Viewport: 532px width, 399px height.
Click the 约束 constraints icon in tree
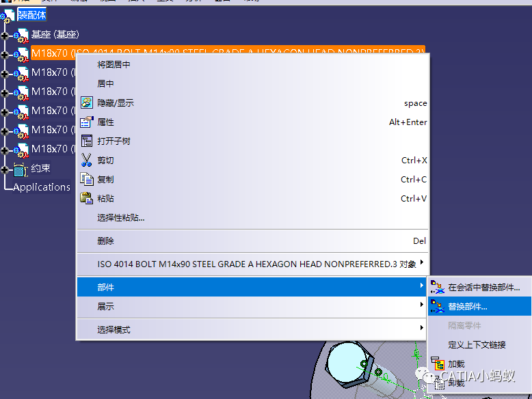point(21,169)
